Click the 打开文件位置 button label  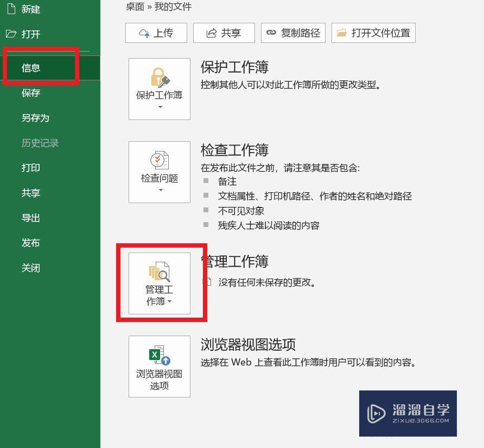point(381,33)
